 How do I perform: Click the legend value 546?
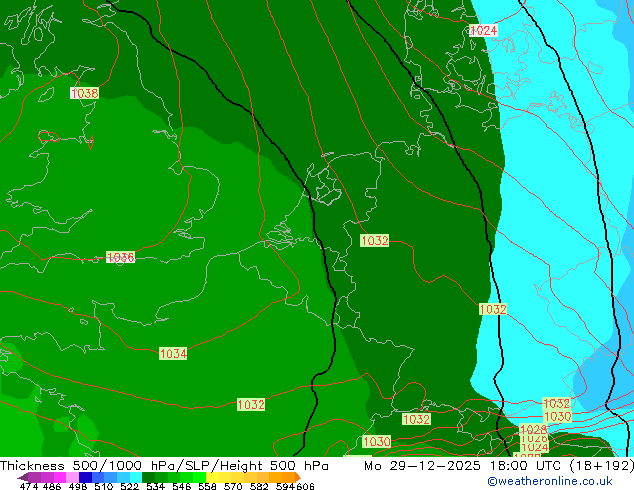point(182,486)
